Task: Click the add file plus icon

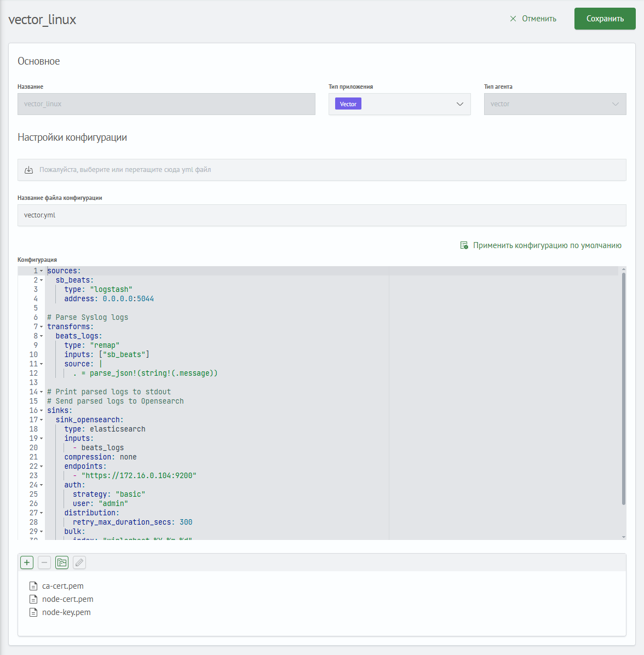Action: point(27,562)
